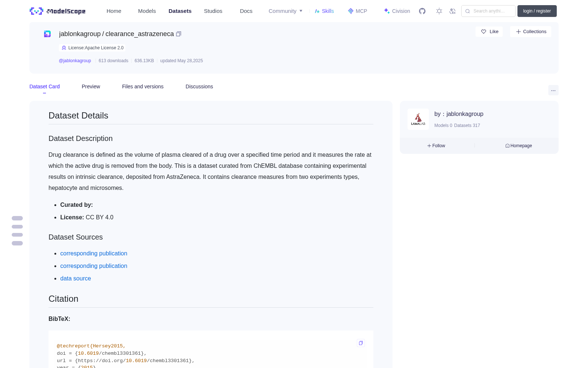Image resolution: width=588 pixels, height=368 pixels.
Task: Click the License: CC BY 4.0 bullet
Action: click(87, 217)
